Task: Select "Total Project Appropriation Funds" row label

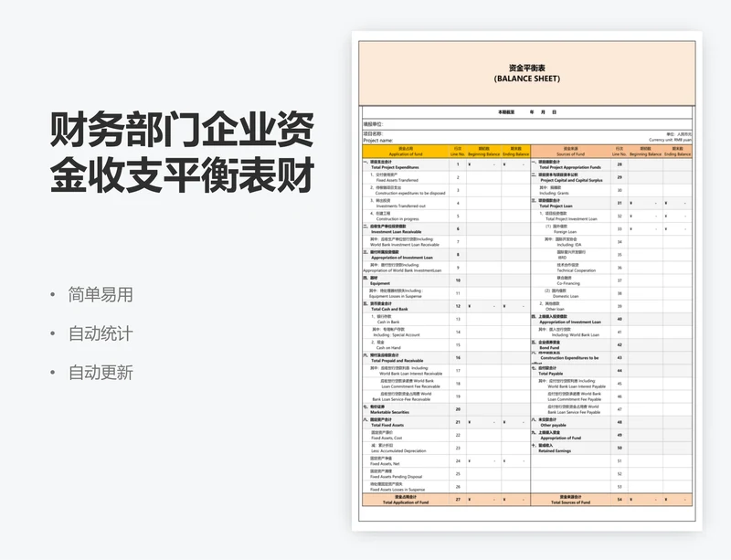Action: click(x=570, y=167)
